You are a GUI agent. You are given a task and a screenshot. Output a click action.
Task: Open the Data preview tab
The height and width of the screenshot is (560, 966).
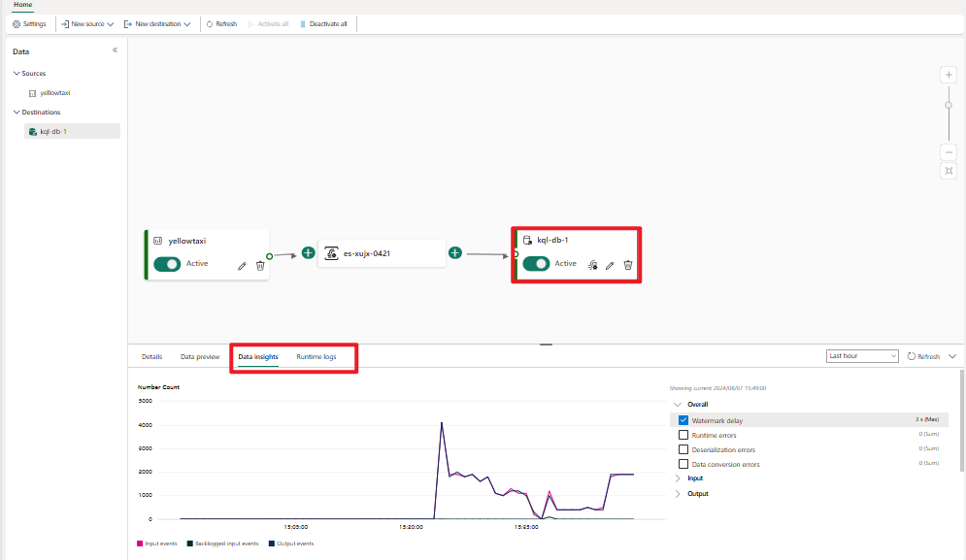tap(199, 356)
